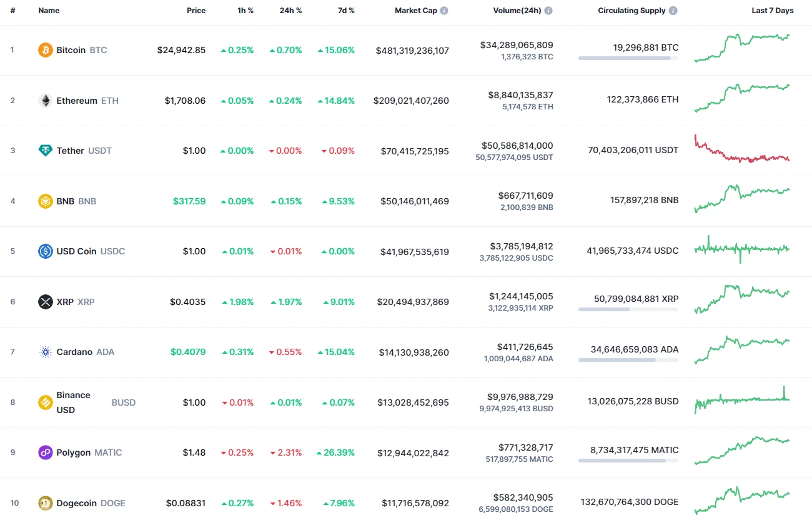This screenshot has width=812, height=525.
Task: Click the Circulating Supply info icon
Action: coord(673,11)
